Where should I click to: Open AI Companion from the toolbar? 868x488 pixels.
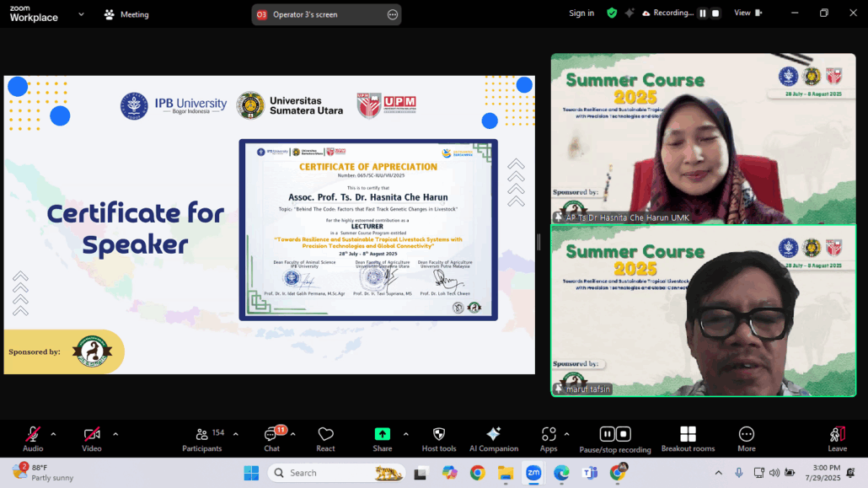494,438
